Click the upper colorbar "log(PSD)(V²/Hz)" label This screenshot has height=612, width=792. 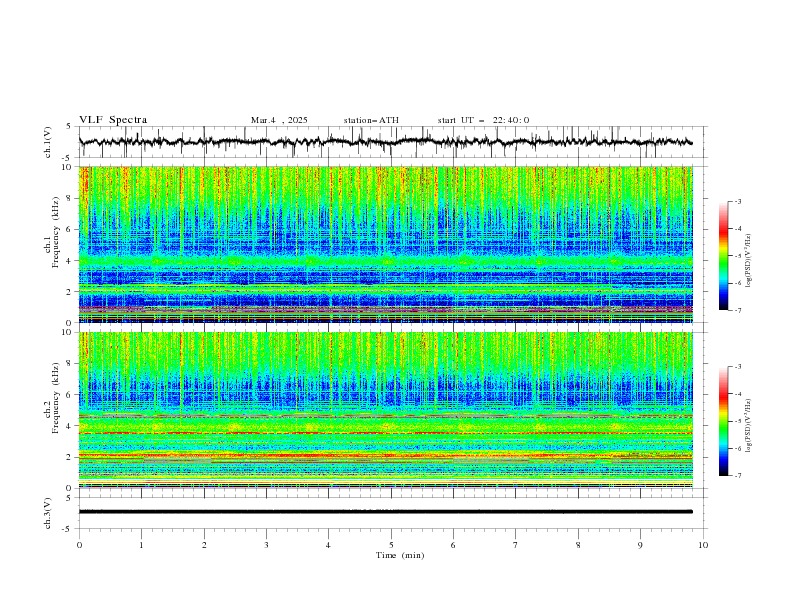748,261
